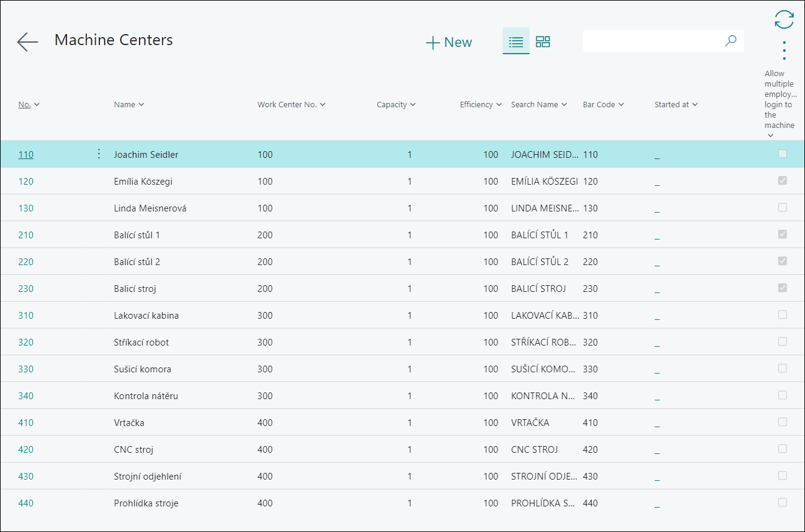The width and height of the screenshot is (805, 532).
Task: Toggle multiple login checkbox for Emília Köszegi
Action: (782, 181)
